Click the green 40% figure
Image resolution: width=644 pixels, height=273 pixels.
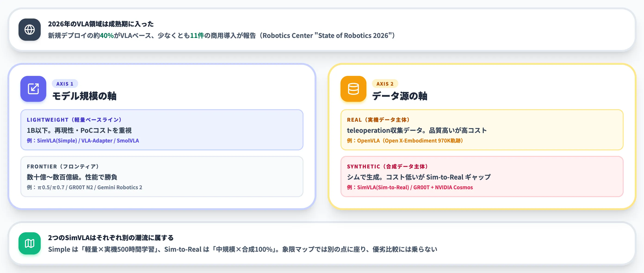click(107, 35)
